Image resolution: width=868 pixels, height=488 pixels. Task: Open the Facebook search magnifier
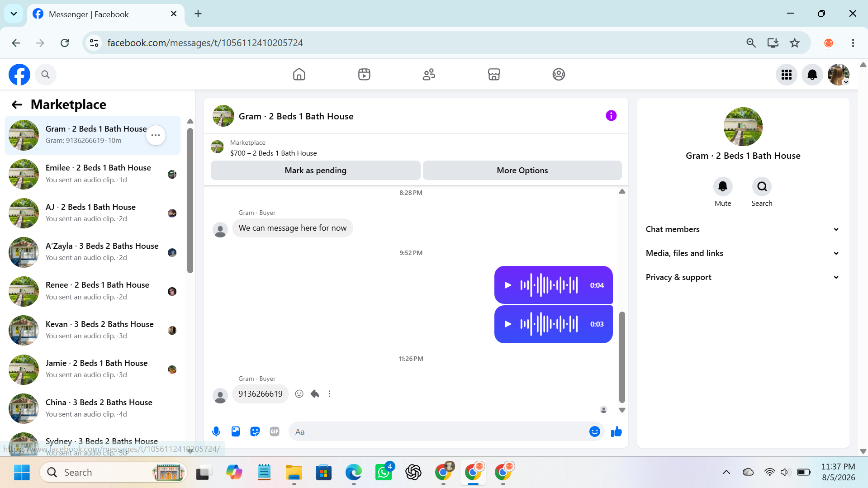click(45, 75)
